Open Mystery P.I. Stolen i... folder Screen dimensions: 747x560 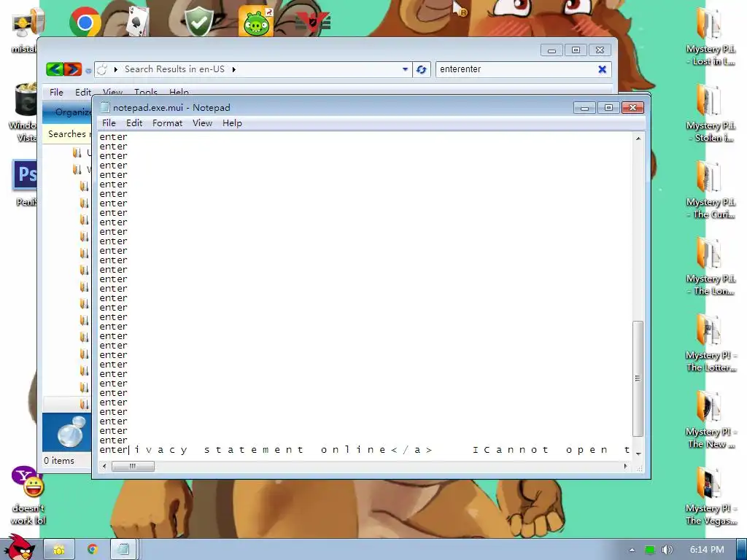(710, 113)
